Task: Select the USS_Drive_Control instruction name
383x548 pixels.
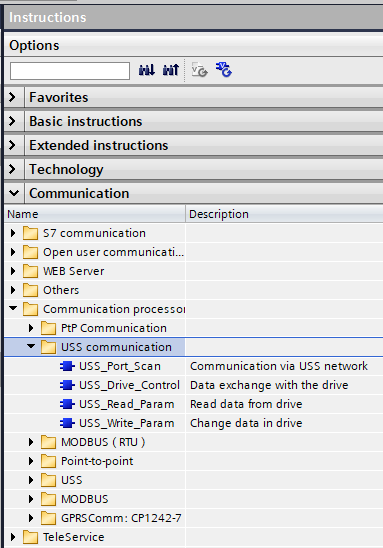Action: [129, 385]
